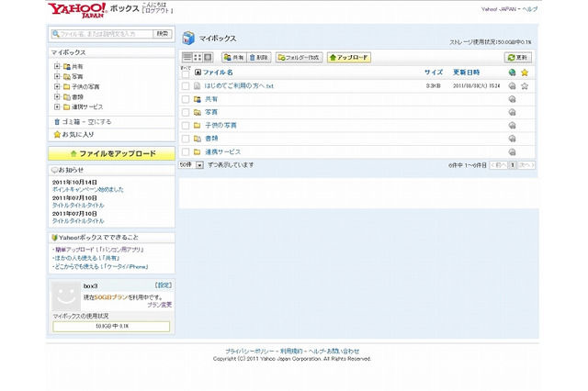Image resolution: width=588 pixels, height=391 pixels.
Task: Open the ヘルプ link at top right
Action: (529, 9)
